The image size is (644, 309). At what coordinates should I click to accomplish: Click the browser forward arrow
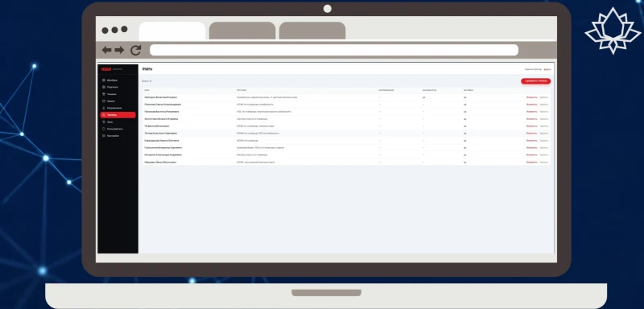(119, 50)
